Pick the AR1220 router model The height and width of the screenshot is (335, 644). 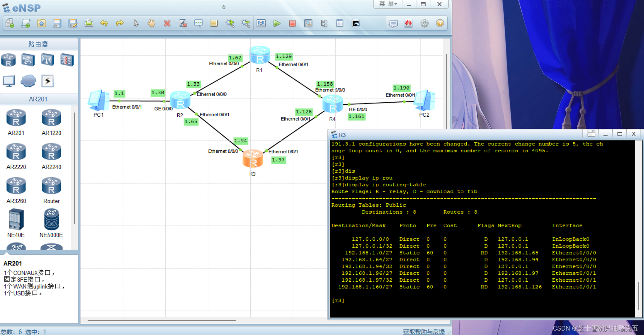click(51, 122)
